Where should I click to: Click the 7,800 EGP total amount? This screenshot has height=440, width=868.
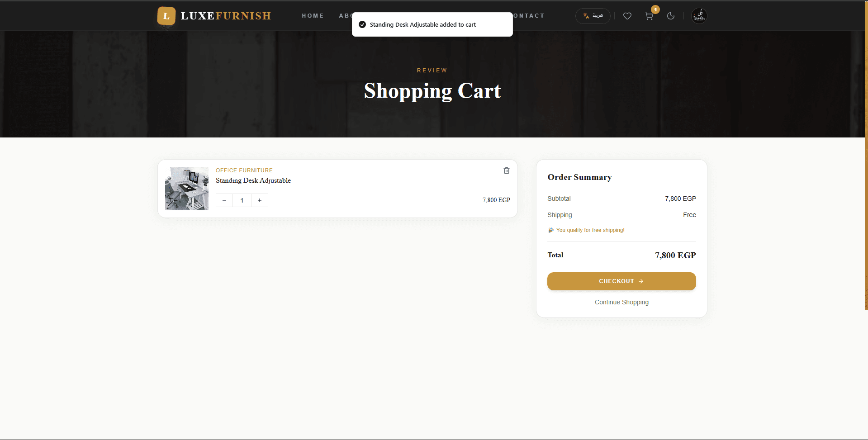coord(675,255)
